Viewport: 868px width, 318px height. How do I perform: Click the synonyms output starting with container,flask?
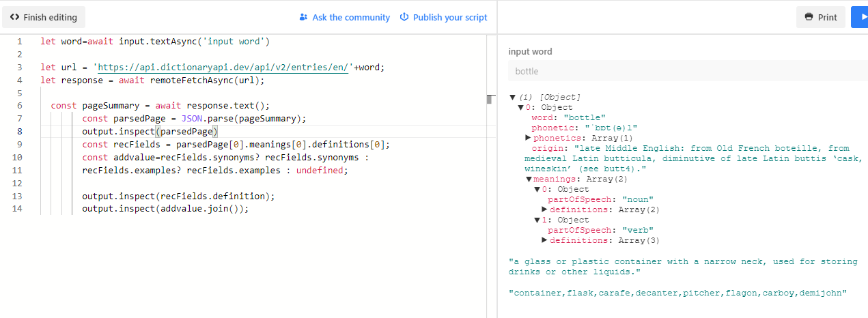(x=678, y=293)
